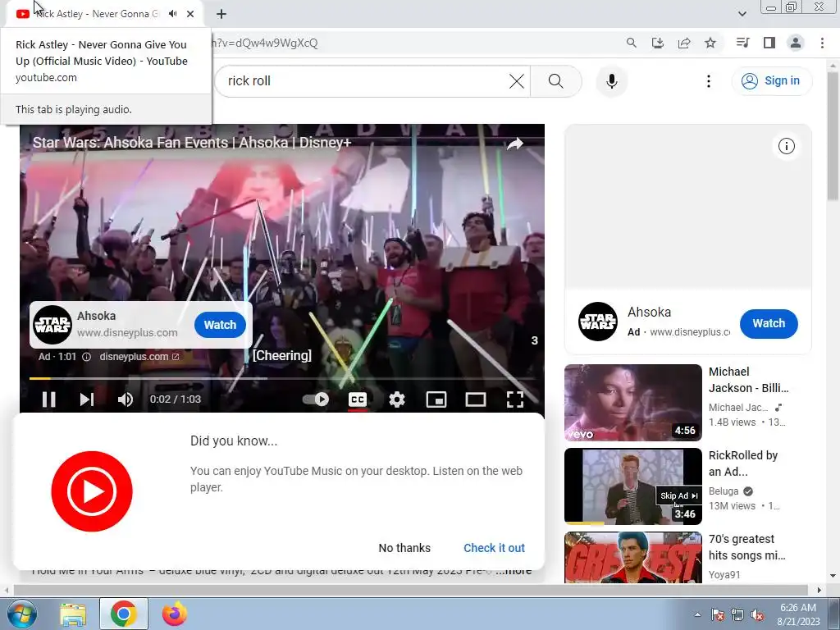Open the sidebar ad info icon
Image resolution: width=840 pixels, height=630 pixels.
click(787, 146)
